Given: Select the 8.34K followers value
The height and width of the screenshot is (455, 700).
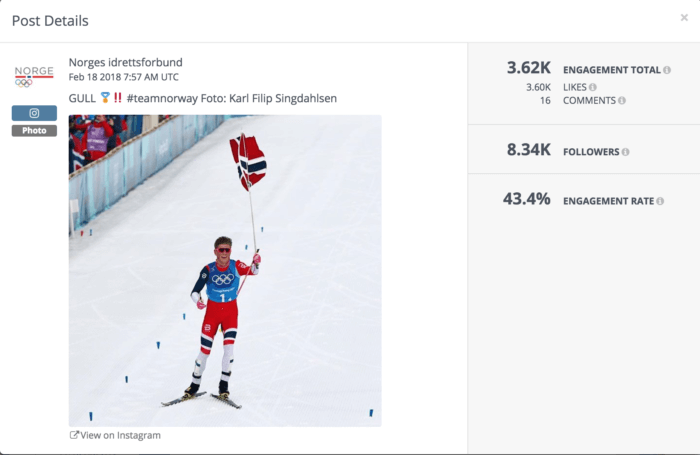Looking at the screenshot, I should pos(529,151).
